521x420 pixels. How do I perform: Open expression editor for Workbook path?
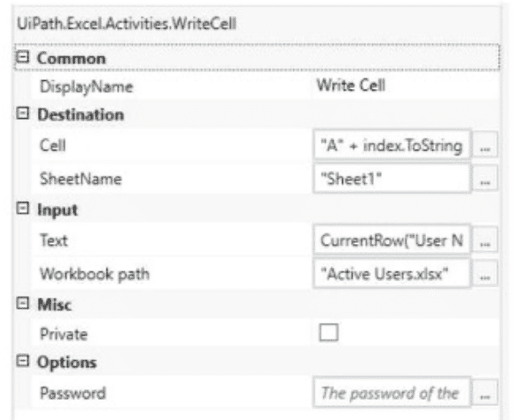pos(485,274)
